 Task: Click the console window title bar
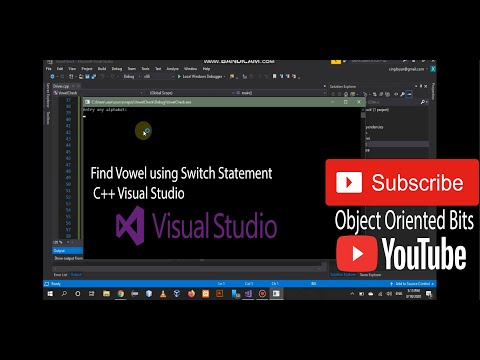(x=224, y=102)
